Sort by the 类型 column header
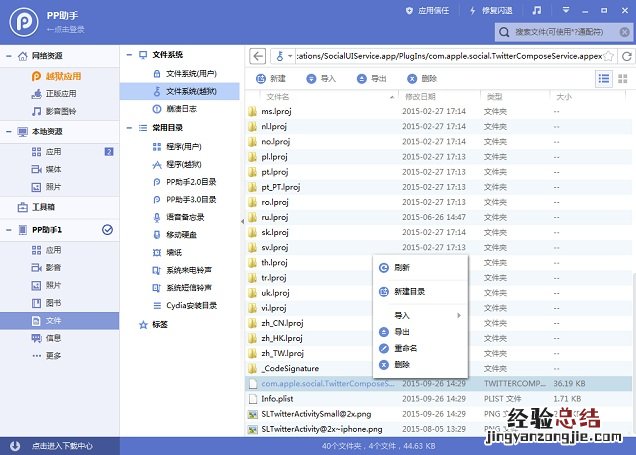The width and height of the screenshot is (636, 455). [494, 97]
